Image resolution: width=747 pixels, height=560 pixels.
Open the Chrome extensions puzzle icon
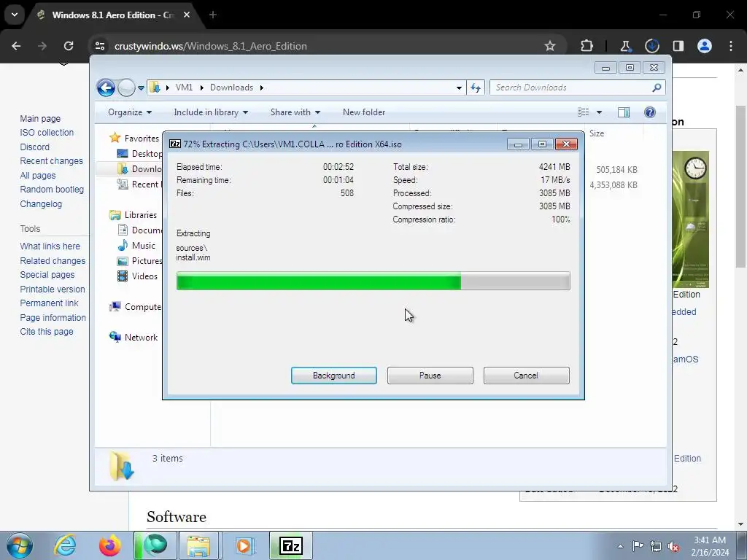tap(587, 46)
